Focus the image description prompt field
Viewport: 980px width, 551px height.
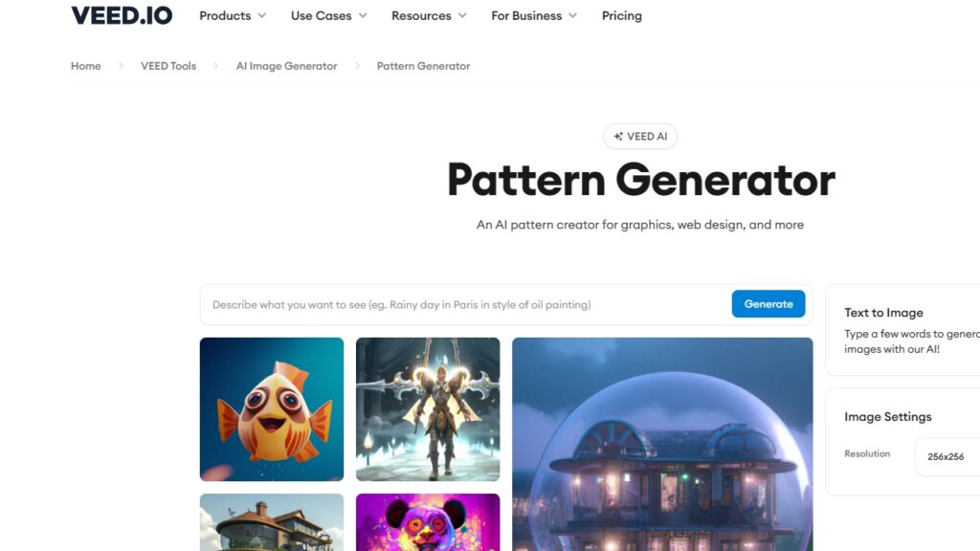click(x=466, y=305)
